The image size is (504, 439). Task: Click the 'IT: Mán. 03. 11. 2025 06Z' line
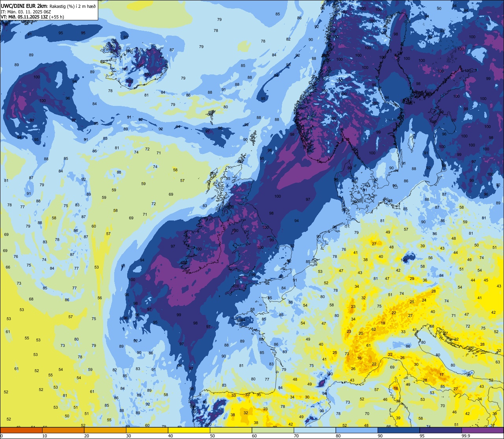26,11
